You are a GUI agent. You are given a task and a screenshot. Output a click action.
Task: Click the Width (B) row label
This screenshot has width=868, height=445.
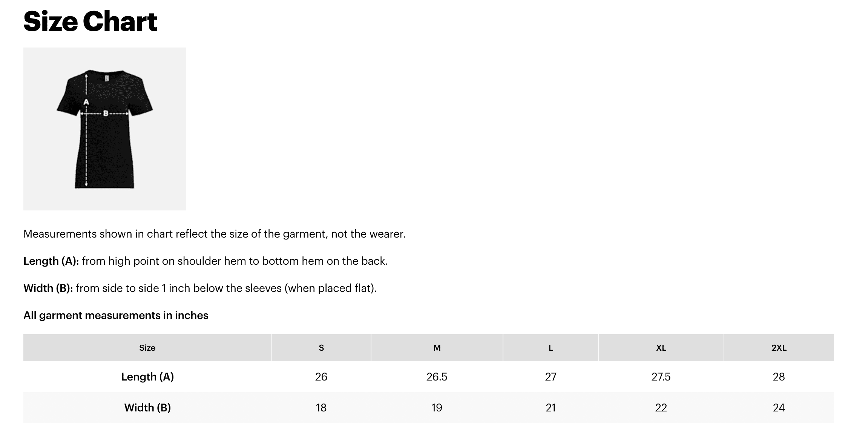click(x=147, y=408)
